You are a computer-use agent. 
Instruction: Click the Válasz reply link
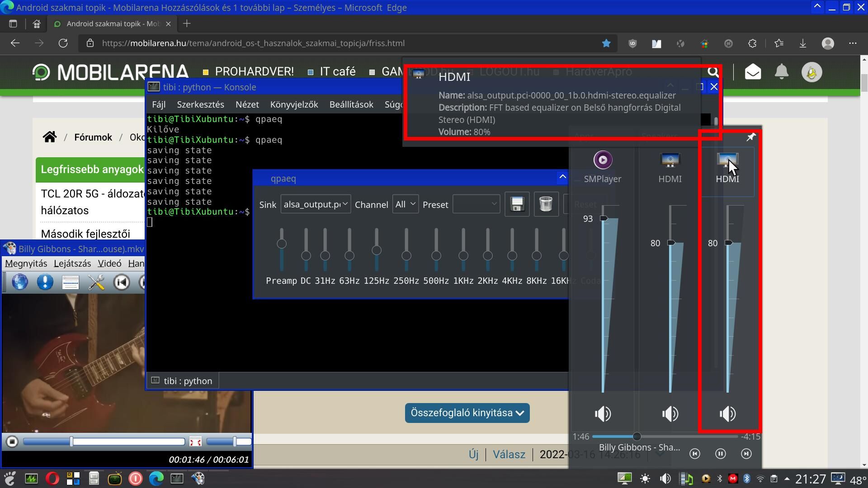[x=509, y=455]
